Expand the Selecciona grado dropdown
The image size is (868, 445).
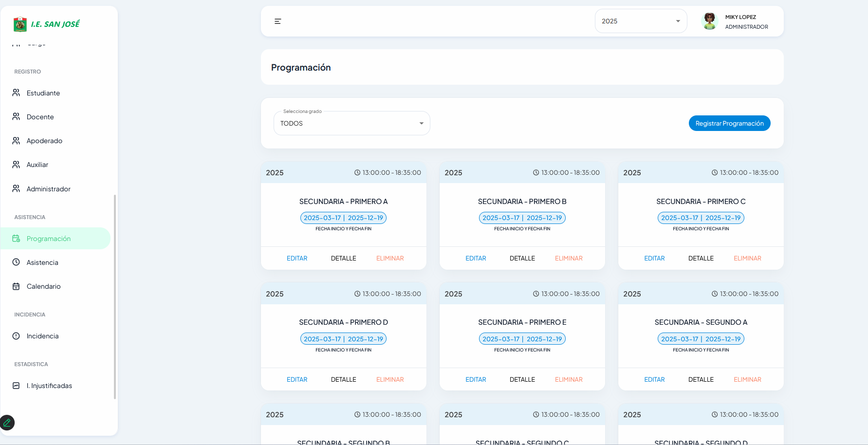tap(351, 124)
